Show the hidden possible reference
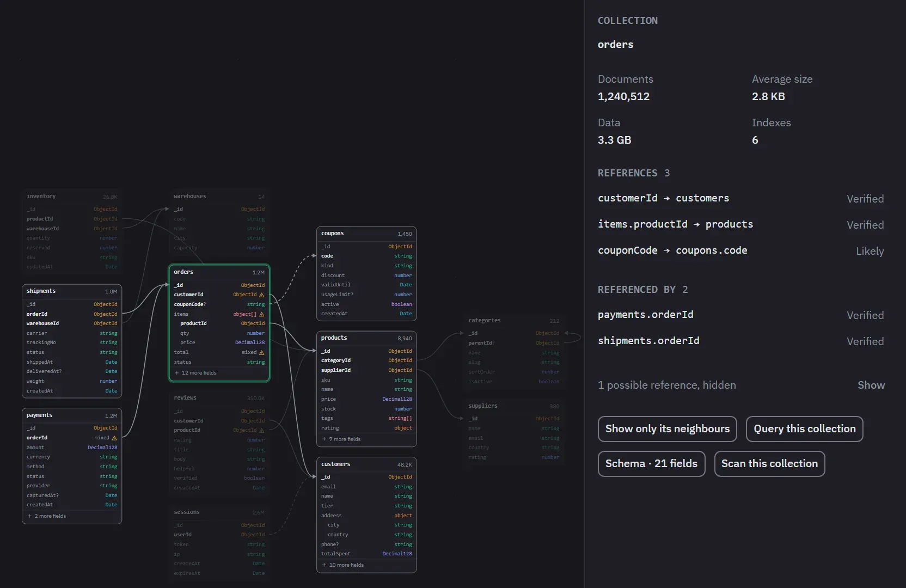The width and height of the screenshot is (906, 588). click(x=871, y=385)
